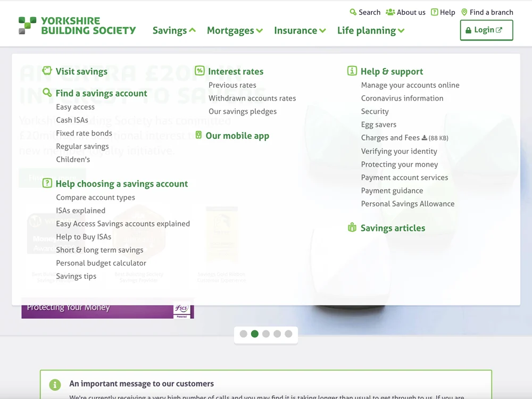Open Help & support heading link
The height and width of the screenshot is (399, 532).
pyautogui.click(x=392, y=72)
